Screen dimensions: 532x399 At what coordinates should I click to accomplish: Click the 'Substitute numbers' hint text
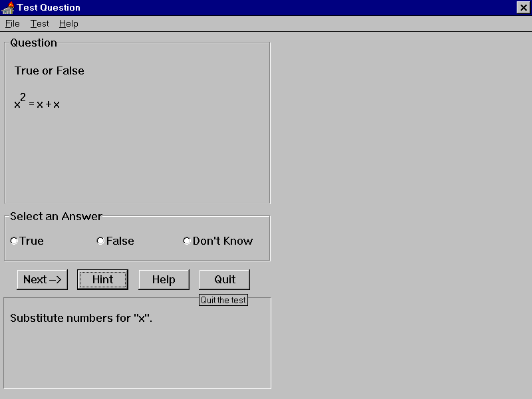coord(81,318)
